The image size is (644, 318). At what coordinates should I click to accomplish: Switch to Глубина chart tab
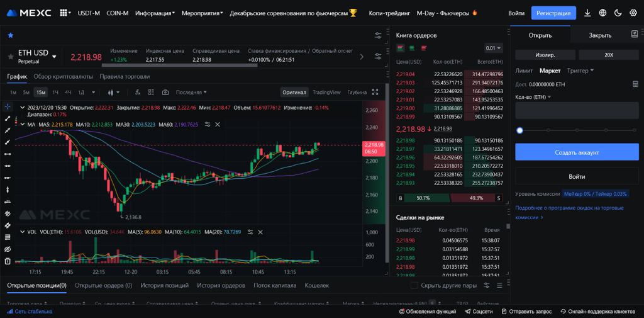pos(357,92)
